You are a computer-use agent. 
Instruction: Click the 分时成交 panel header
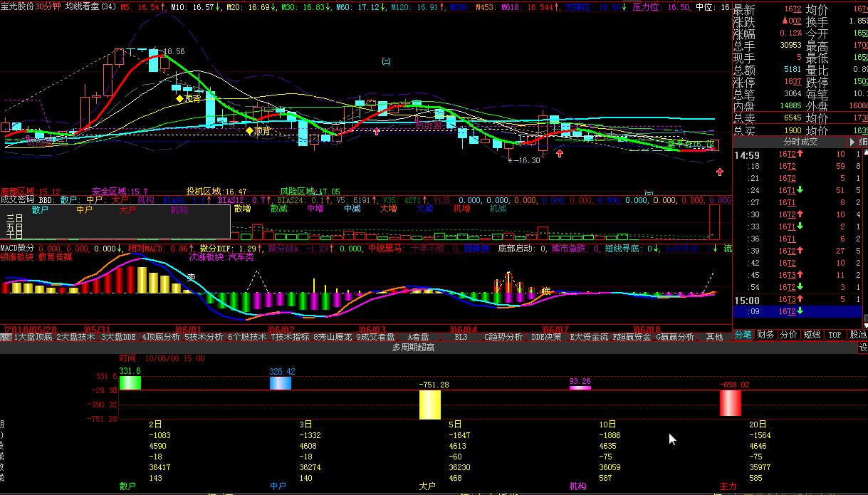click(x=800, y=142)
